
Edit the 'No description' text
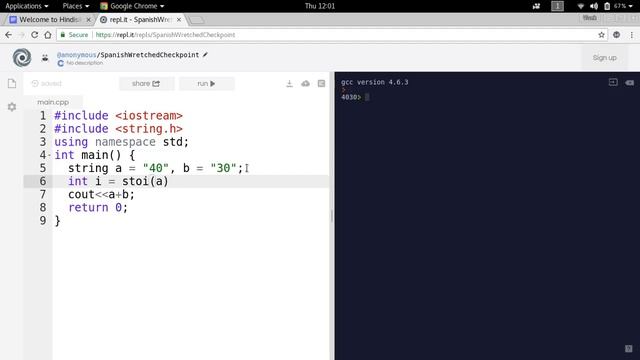point(84,63)
